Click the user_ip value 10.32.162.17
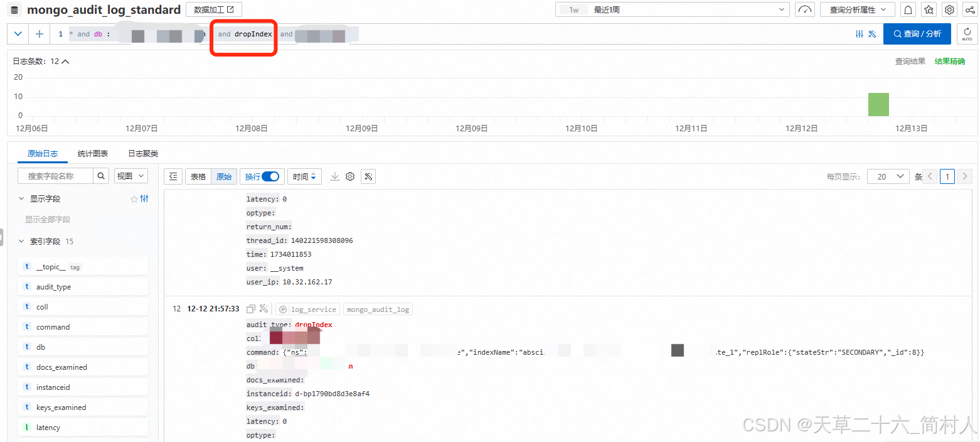 pyautogui.click(x=307, y=282)
